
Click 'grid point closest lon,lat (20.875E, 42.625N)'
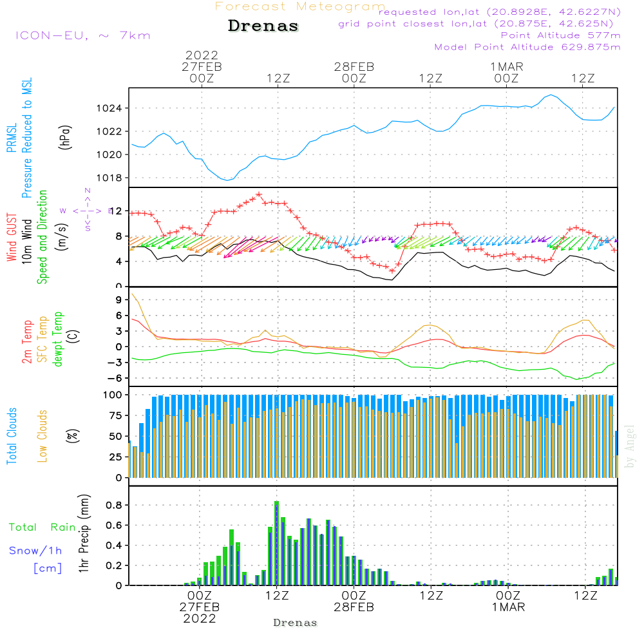point(476,24)
